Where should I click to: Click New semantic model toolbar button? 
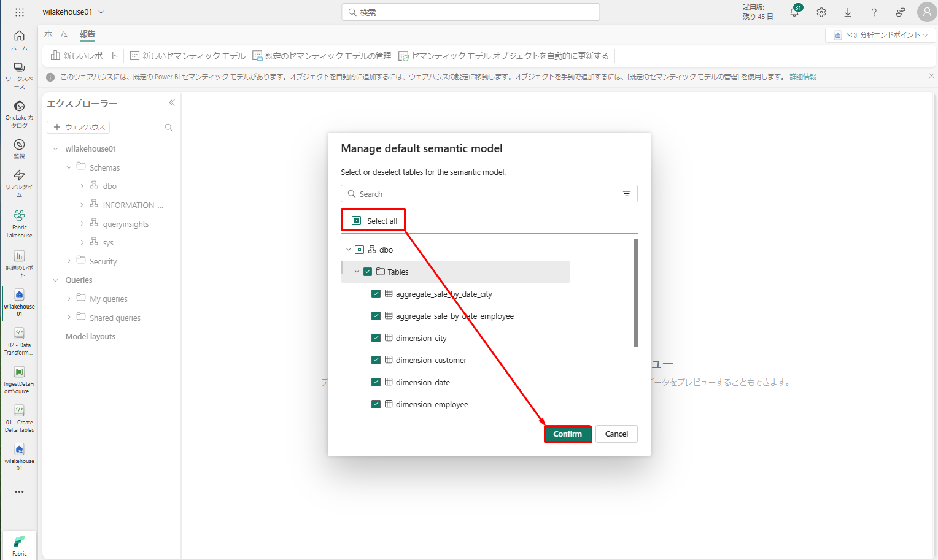(188, 56)
